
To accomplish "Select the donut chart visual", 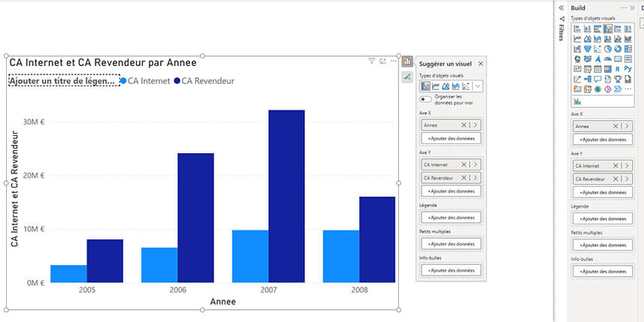I will click(x=618, y=49).
